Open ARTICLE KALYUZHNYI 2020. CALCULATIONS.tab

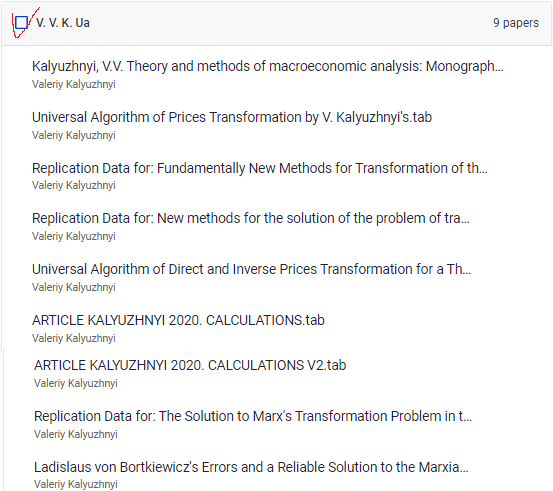click(178, 320)
